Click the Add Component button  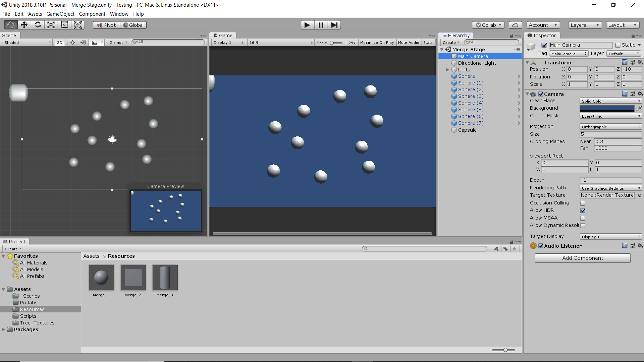(582, 258)
